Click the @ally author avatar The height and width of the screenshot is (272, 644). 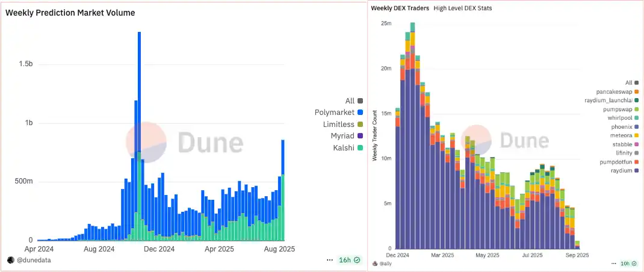coord(375,264)
